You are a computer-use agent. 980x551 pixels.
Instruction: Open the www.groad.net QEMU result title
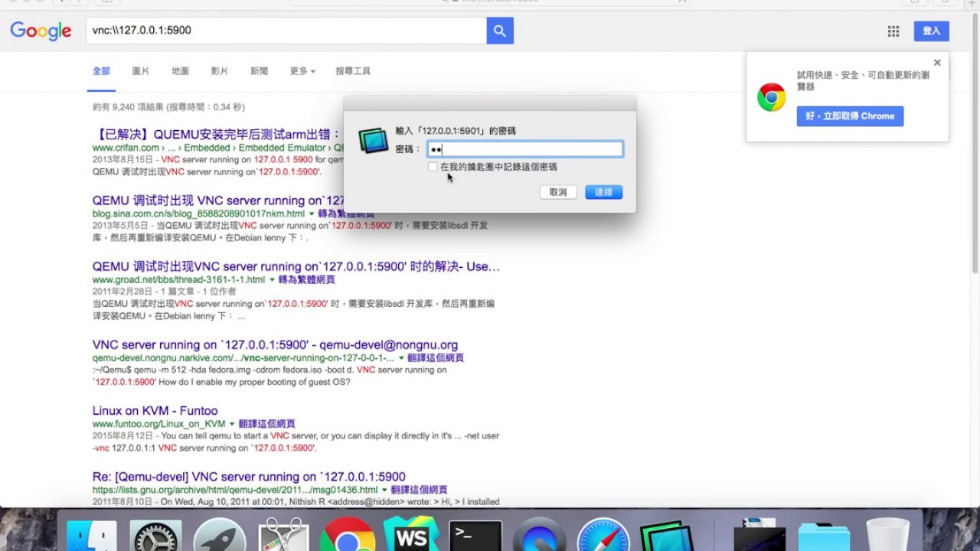(x=296, y=266)
